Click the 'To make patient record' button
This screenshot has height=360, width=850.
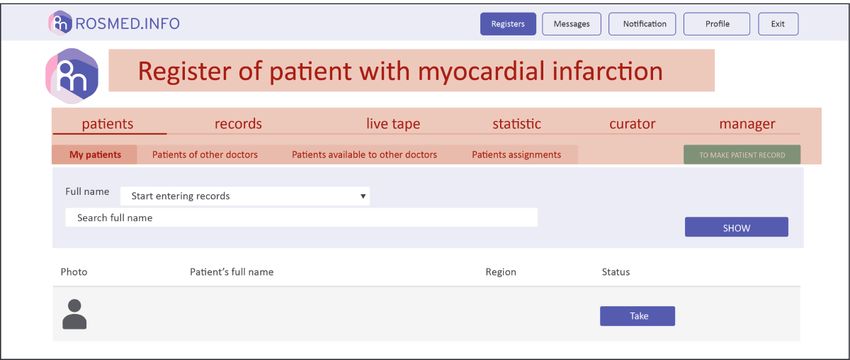click(x=742, y=155)
